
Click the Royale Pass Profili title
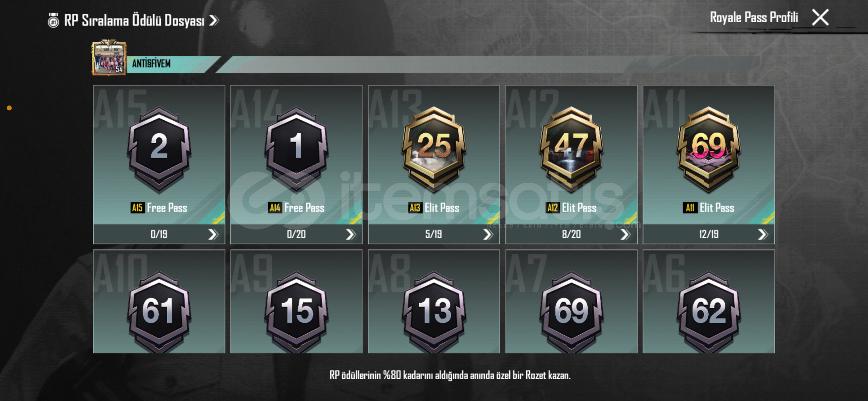point(754,17)
